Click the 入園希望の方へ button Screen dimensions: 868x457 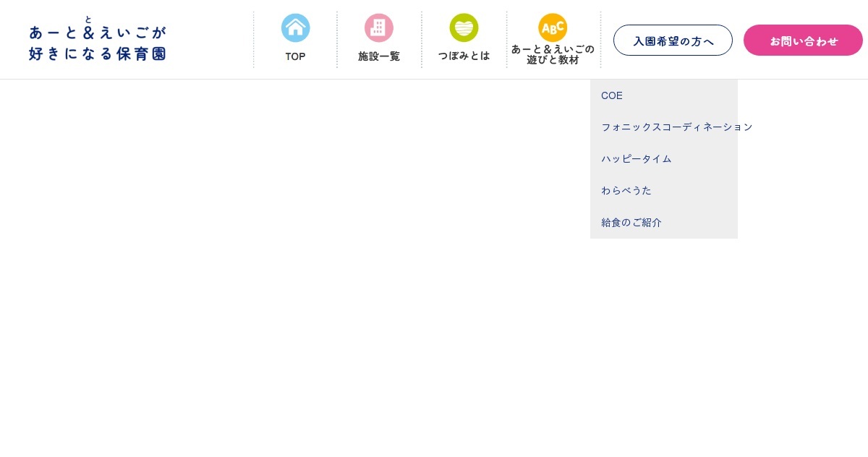(673, 40)
